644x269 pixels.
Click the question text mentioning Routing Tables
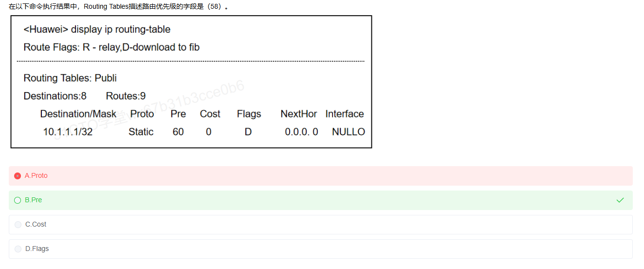click(x=119, y=6)
